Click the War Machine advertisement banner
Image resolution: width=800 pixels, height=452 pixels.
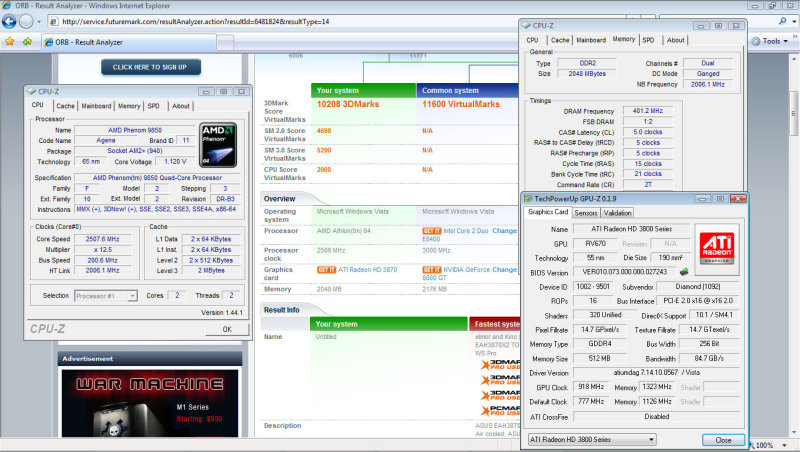tap(150, 403)
